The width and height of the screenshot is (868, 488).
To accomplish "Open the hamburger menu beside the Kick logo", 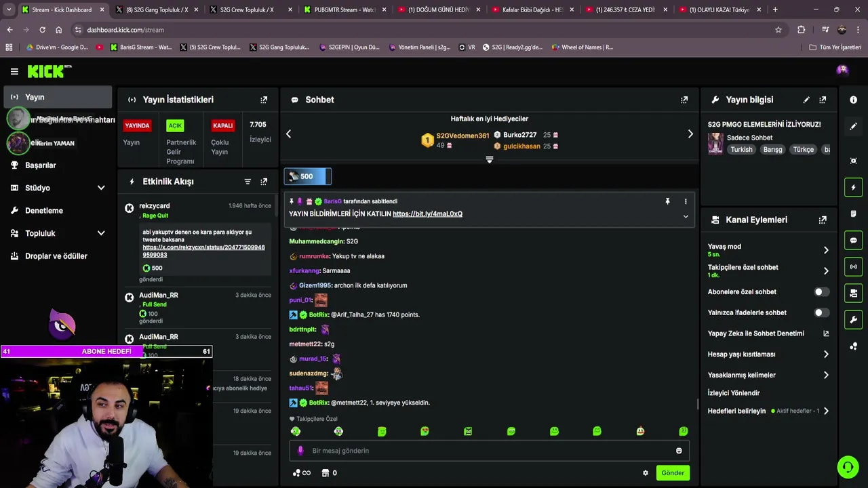I will point(14,71).
